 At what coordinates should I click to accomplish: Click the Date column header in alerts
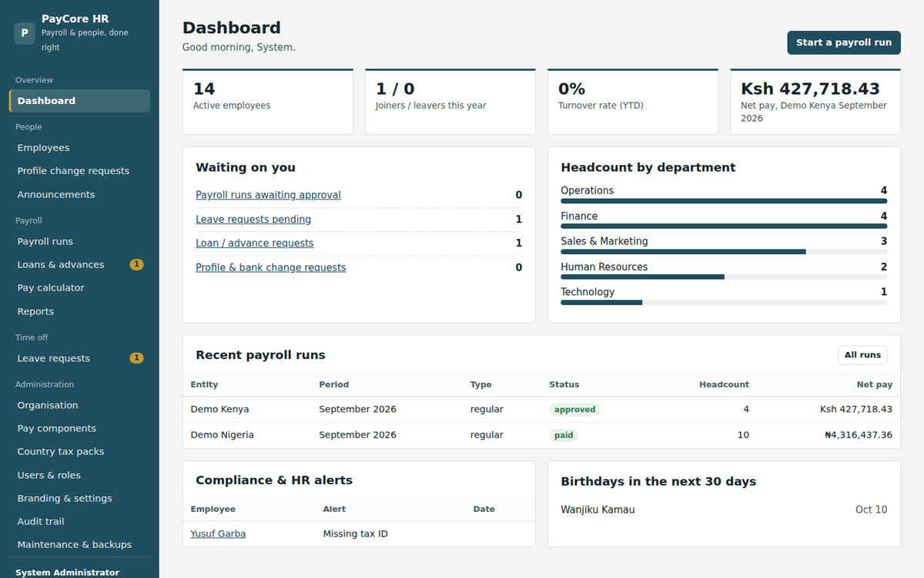[x=484, y=509]
